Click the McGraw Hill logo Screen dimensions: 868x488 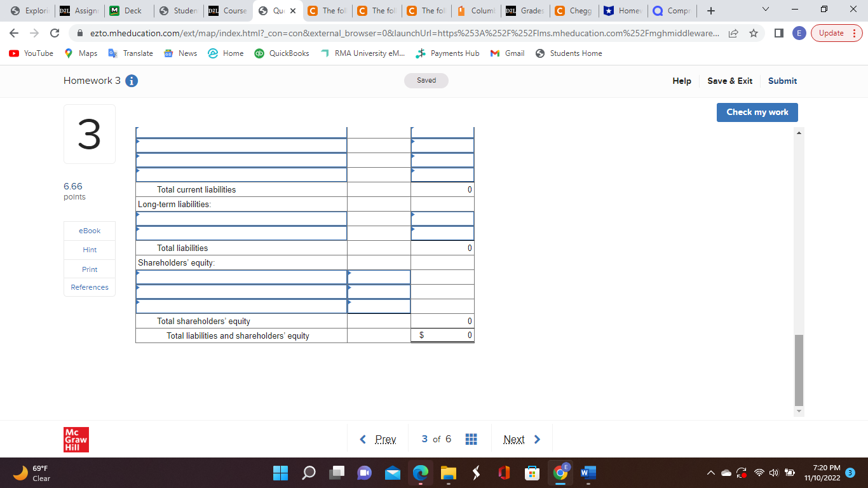(76, 438)
